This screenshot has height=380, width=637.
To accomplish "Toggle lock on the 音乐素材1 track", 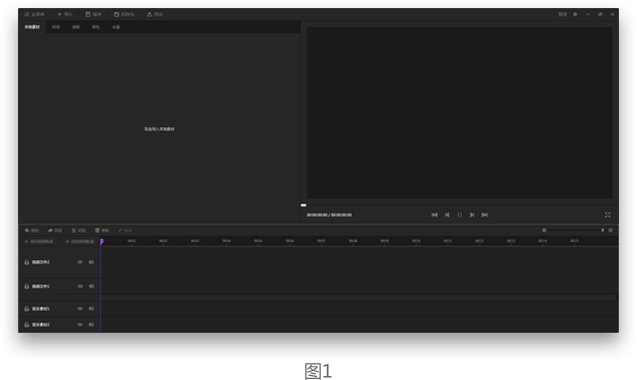I will [x=27, y=309].
